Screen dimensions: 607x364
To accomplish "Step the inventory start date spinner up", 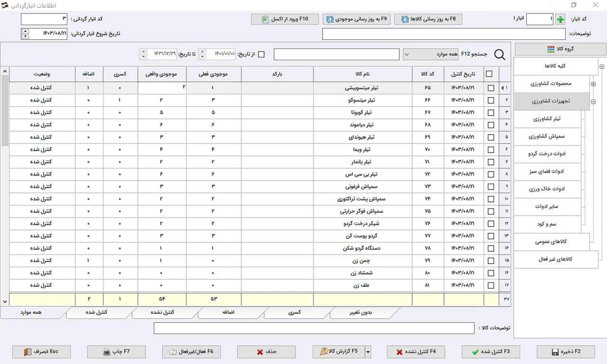I will [x=25, y=31].
